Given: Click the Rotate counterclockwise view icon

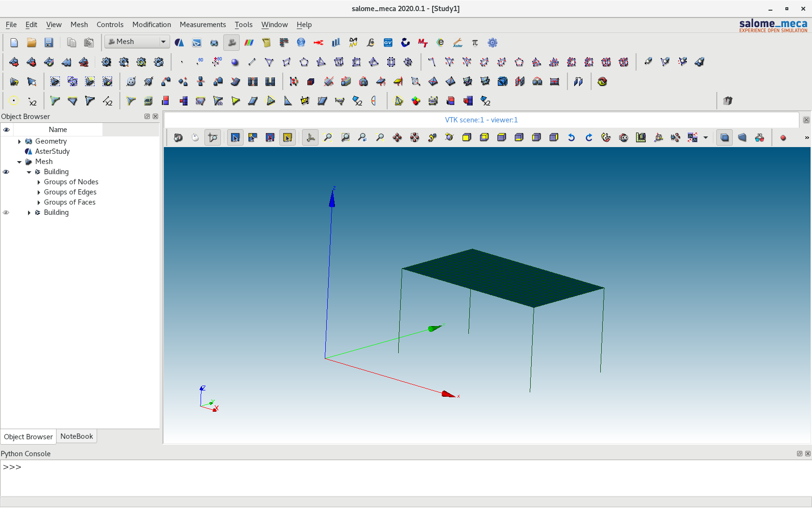Looking at the screenshot, I should point(571,138).
